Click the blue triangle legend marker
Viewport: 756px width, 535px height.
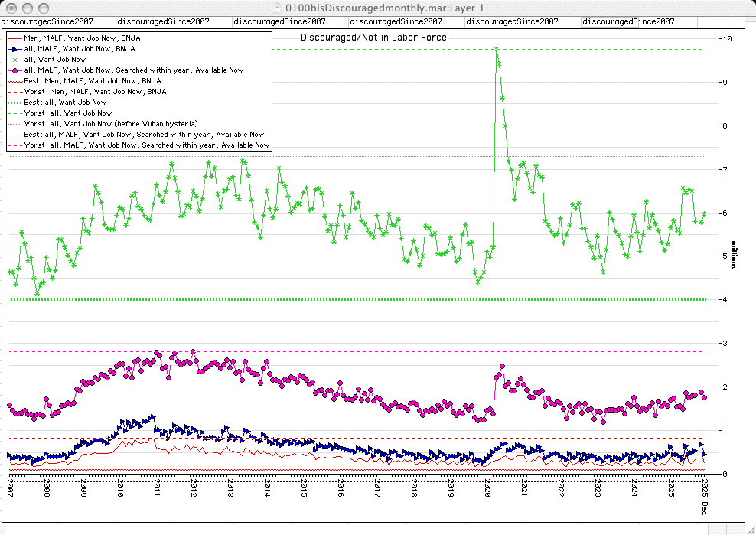point(15,47)
